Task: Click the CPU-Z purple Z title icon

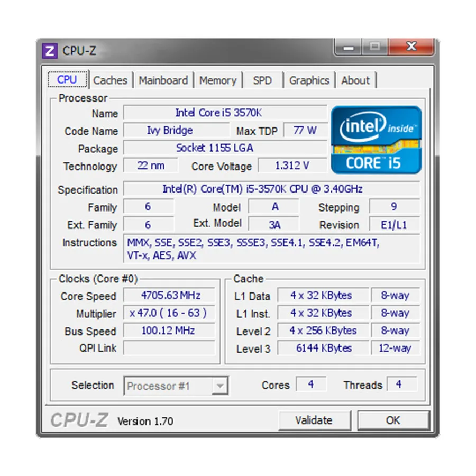Action: point(50,51)
